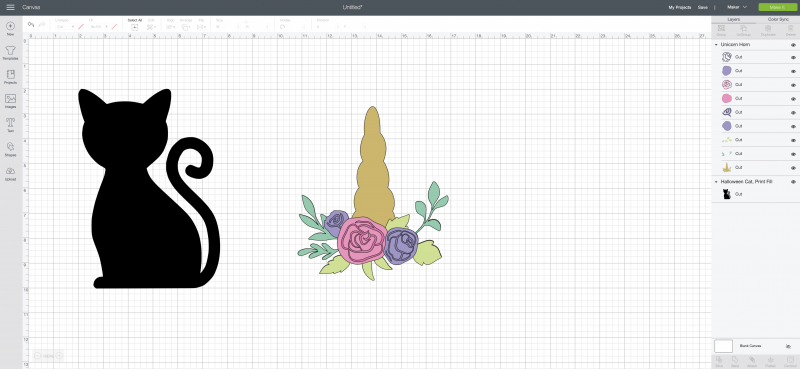Hide the pink rose outline layer
800x369 pixels.
(x=793, y=85)
